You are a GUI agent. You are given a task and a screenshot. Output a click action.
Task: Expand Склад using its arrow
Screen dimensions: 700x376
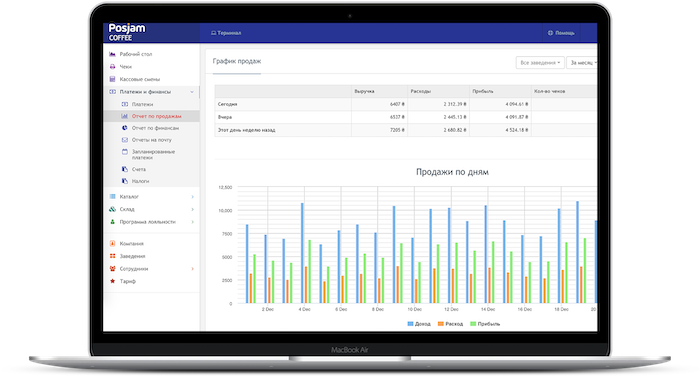[x=192, y=209]
